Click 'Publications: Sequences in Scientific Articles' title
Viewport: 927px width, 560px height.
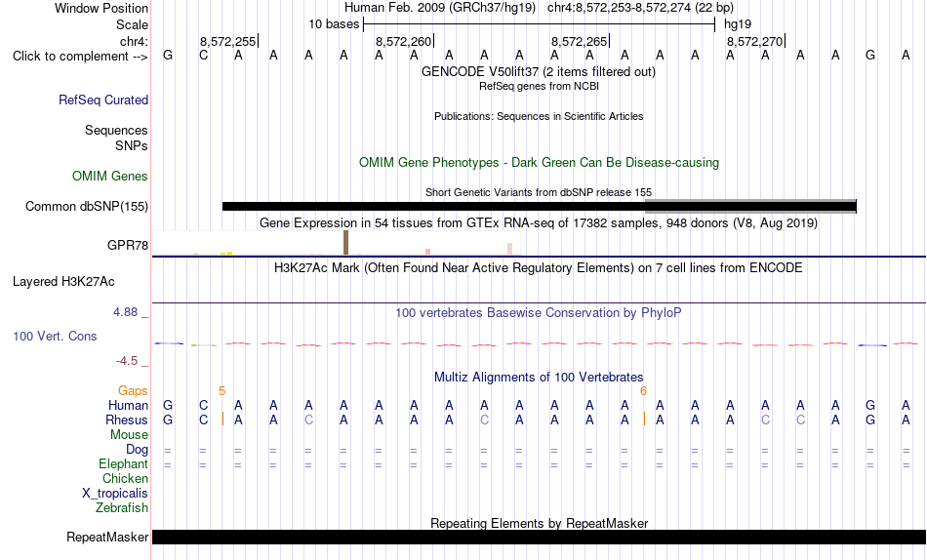tap(539, 116)
